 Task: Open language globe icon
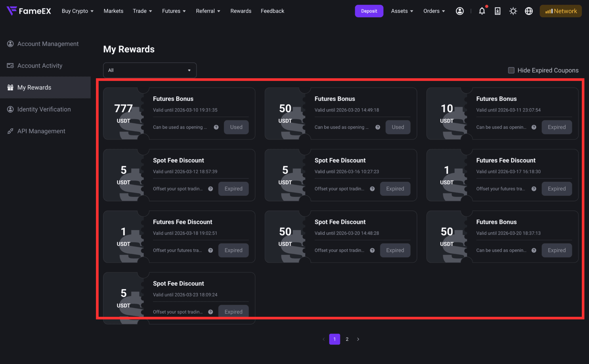pos(529,11)
